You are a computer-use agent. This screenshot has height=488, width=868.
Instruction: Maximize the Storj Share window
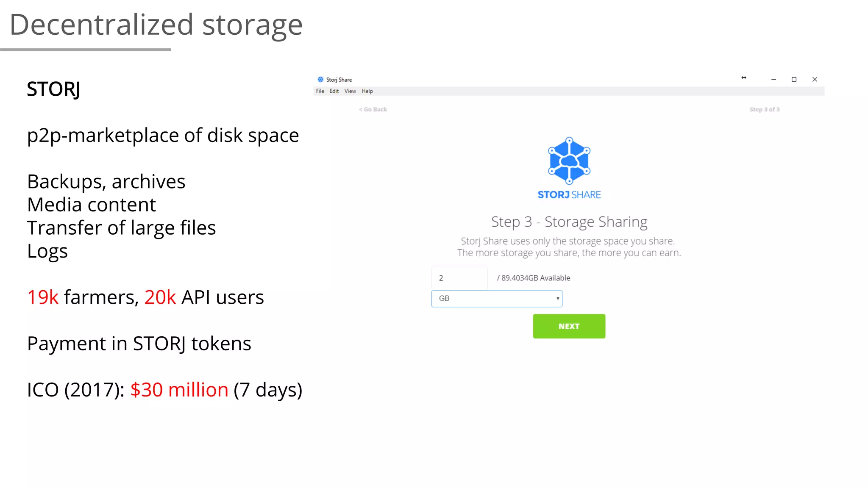794,80
